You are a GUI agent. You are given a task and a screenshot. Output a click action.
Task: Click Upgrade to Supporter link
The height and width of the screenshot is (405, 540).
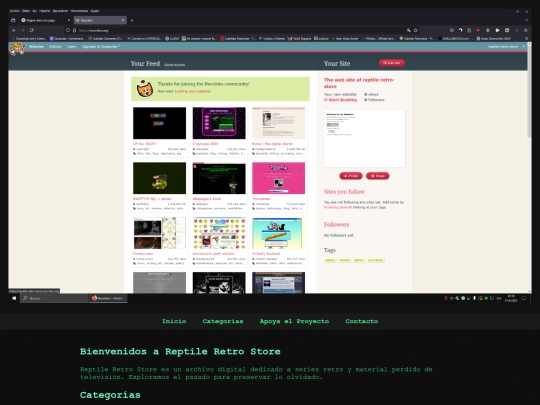pyautogui.click(x=101, y=46)
